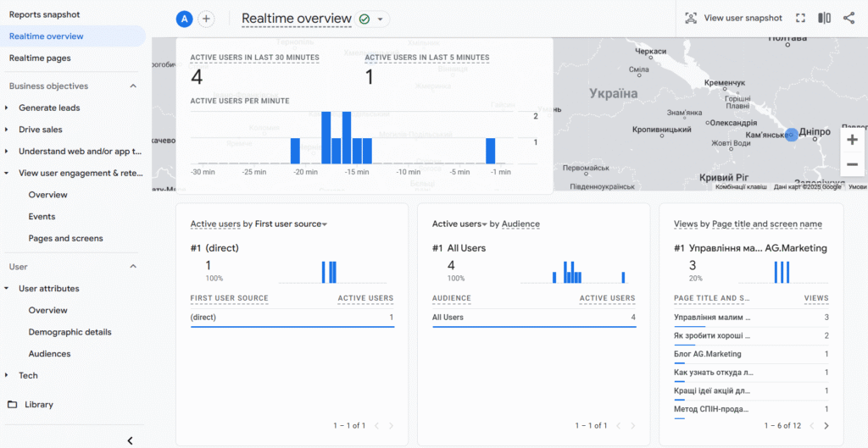Click the Audience dimension label in card title
Image resolution: width=868 pixels, height=448 pixels.
(520, 224)
